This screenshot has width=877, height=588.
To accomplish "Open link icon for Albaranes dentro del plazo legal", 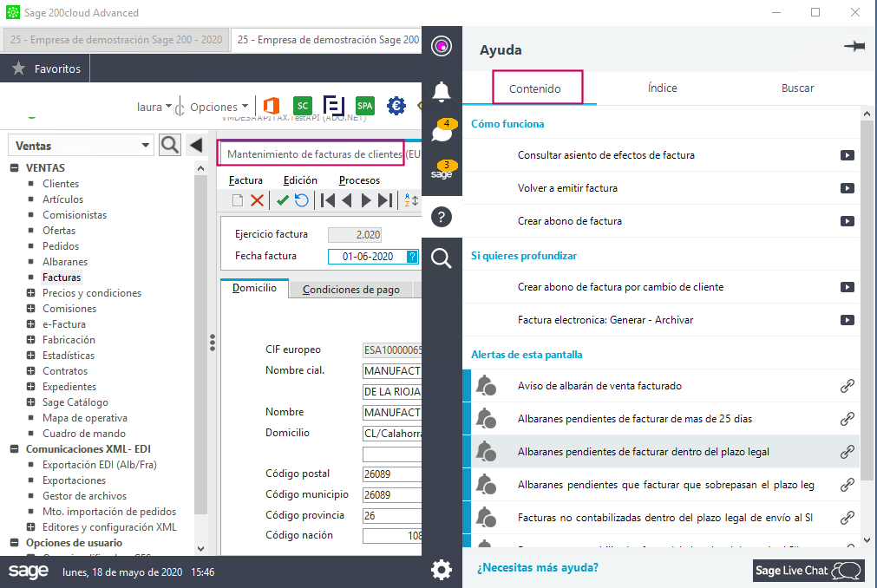I will pyautogui.click(x=847, y=452).
